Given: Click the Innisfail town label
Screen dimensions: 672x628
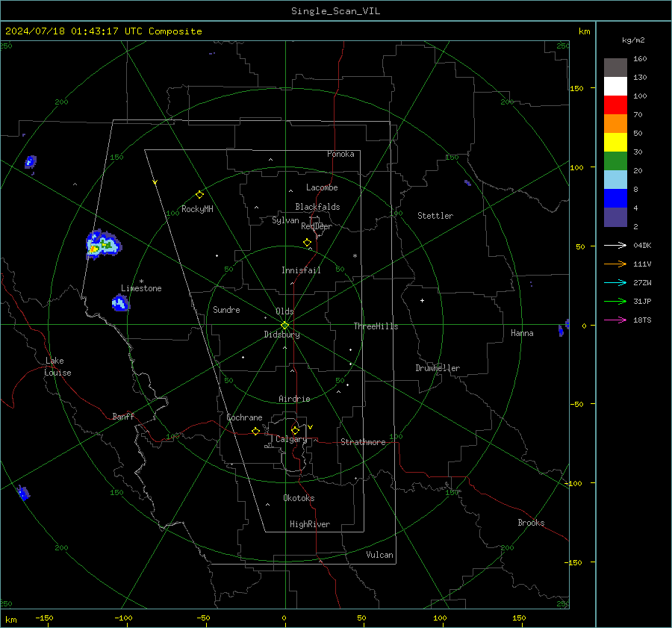Looking at the screenshot, I should [x=301, y=270].
